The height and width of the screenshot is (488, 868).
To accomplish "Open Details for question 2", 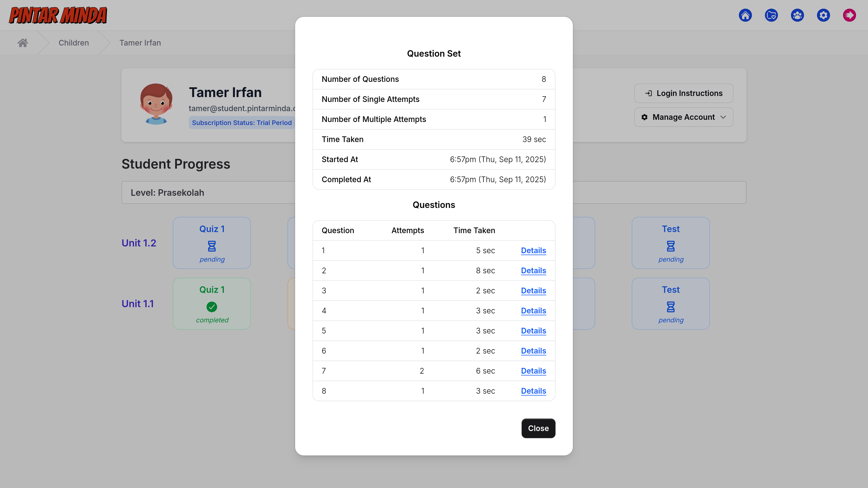I will (533, 271).
